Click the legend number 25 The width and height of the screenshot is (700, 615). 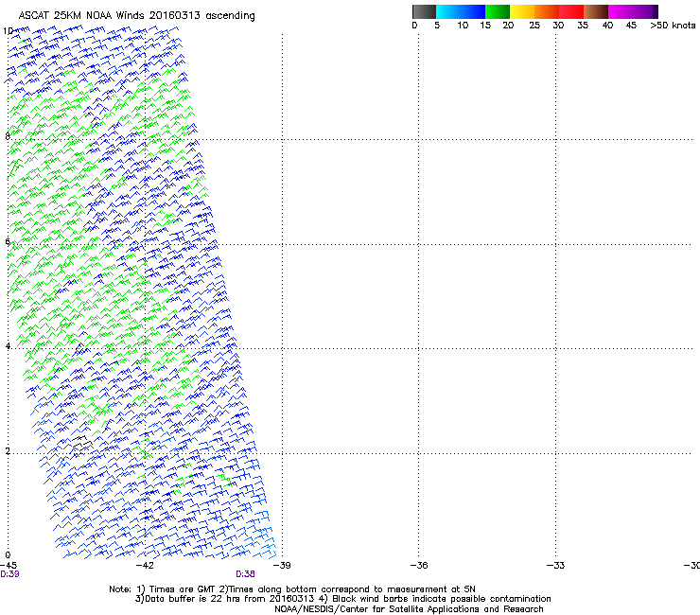pos(534,26)
